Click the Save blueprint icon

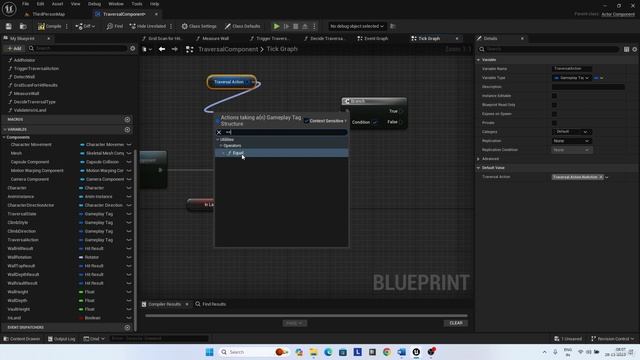pos(9,26)
